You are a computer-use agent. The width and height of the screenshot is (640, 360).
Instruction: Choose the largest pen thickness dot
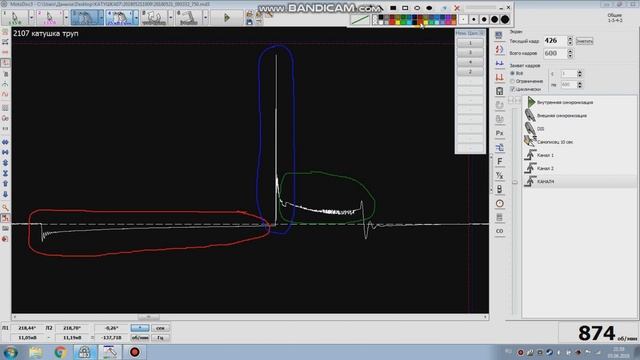click(x=505, y=19)
